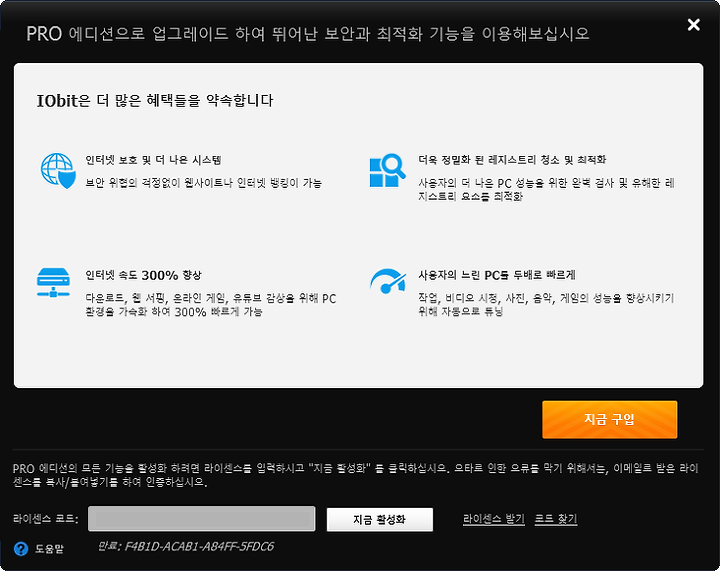Screen dimensions: 720x571
Task: Click the orange 지금 구입 button
Action: tap(609, 420)
